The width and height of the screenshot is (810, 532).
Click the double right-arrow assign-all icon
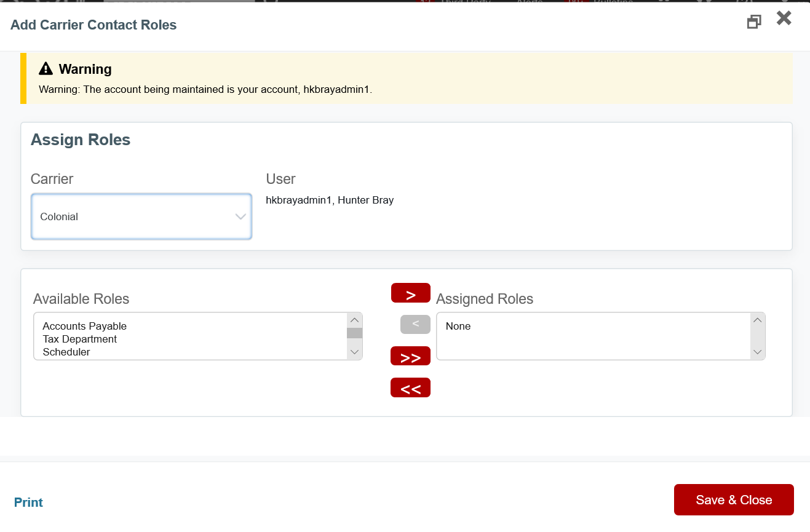[x=410, y=355]
